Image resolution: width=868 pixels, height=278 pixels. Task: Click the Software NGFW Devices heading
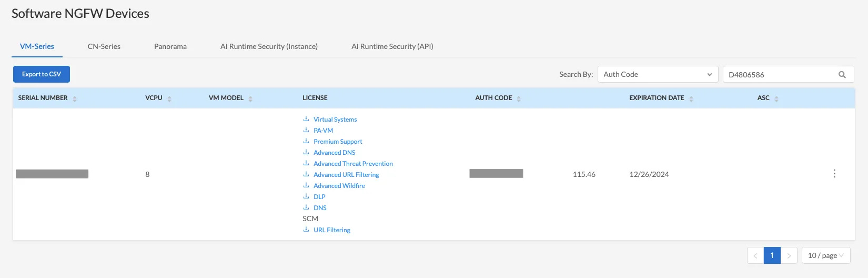pyautogui.click(x=80, y=14)
